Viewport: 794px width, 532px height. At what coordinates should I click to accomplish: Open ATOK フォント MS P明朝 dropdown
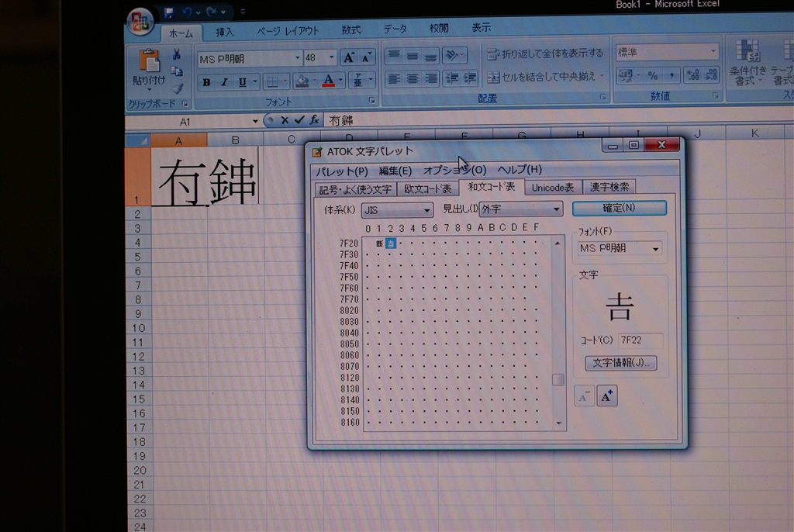click(620, 248)
